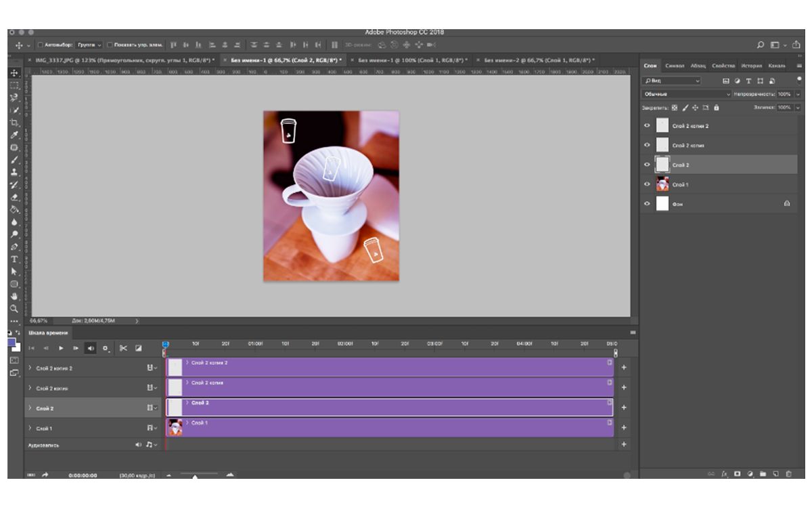Select the Clone Stamp tool
812x508 pixels.
click(x=14, y=172)
